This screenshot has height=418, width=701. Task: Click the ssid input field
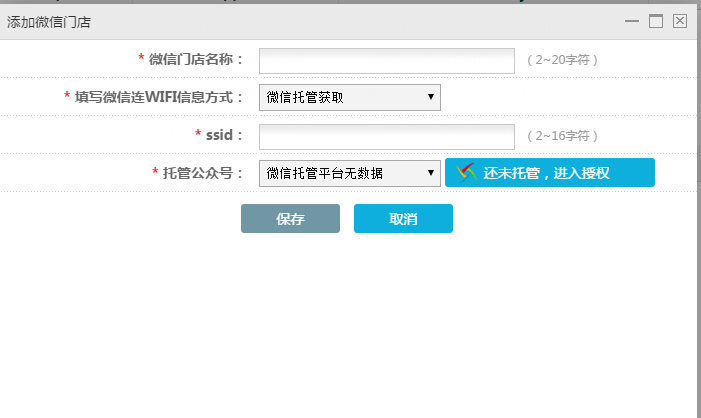click(387, 137)
